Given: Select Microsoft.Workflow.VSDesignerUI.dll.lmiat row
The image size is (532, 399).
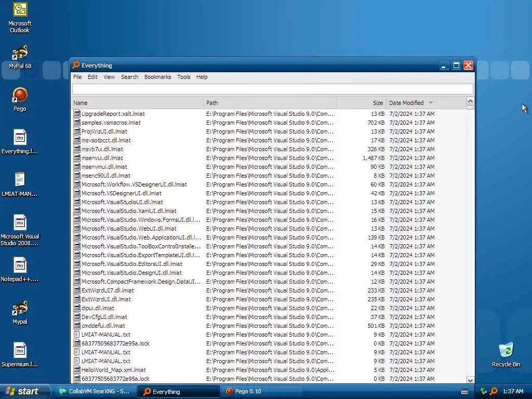Looking at the screenshot, I should pos(270,184).
